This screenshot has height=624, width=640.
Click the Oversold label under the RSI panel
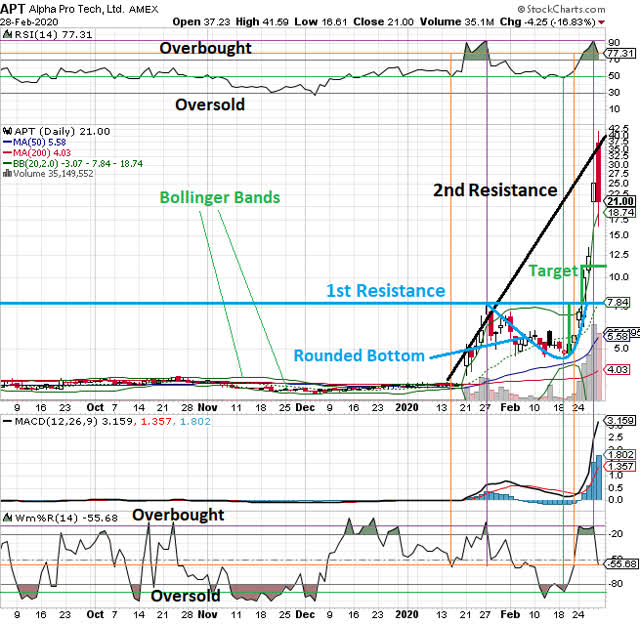pyautogui.click(x=210, y=105)
